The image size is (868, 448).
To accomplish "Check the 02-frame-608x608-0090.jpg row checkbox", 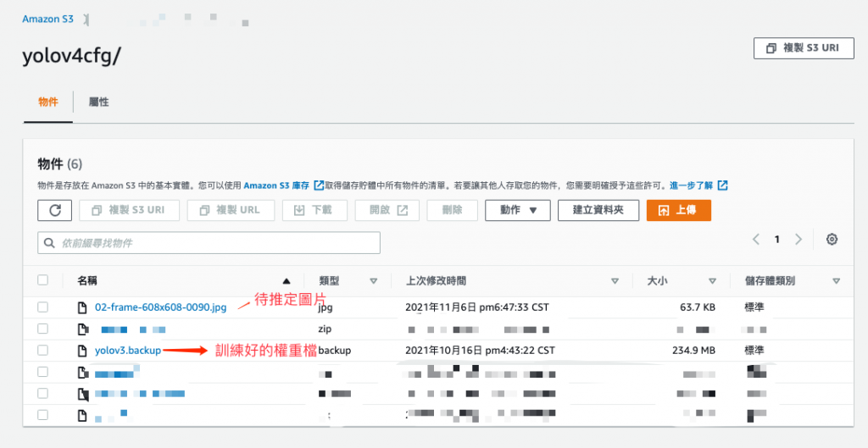I will click(42, 307).
